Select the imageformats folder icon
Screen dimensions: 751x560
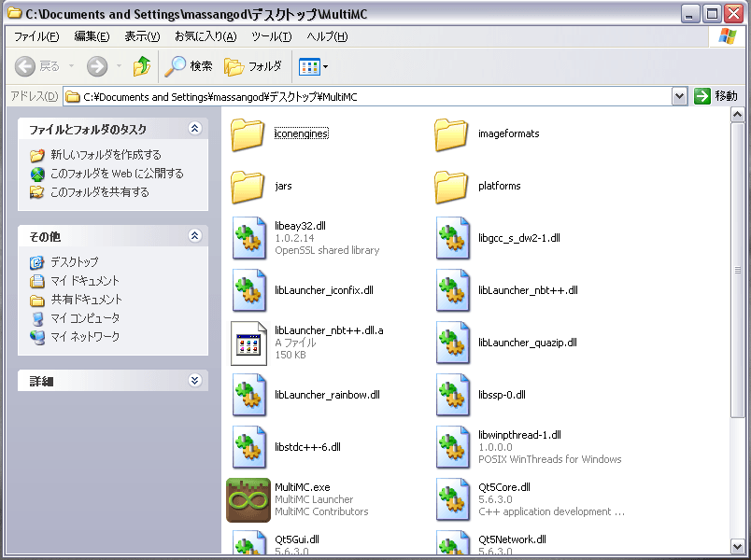coord(451,134)
